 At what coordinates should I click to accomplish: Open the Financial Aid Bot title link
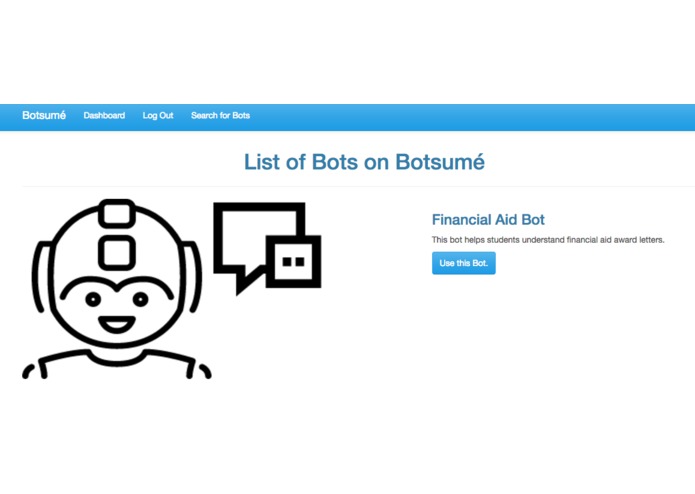point(488,220)
